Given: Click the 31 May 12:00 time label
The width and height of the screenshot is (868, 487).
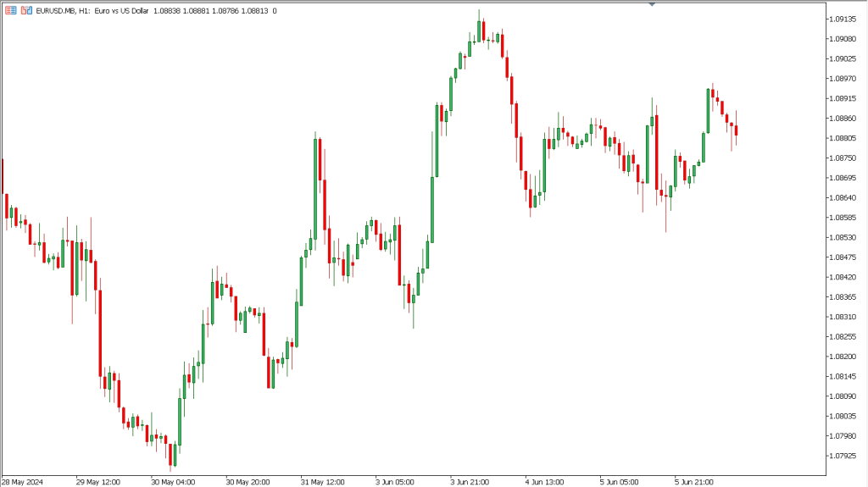Looking at the screenshot, I should (323, 482).
